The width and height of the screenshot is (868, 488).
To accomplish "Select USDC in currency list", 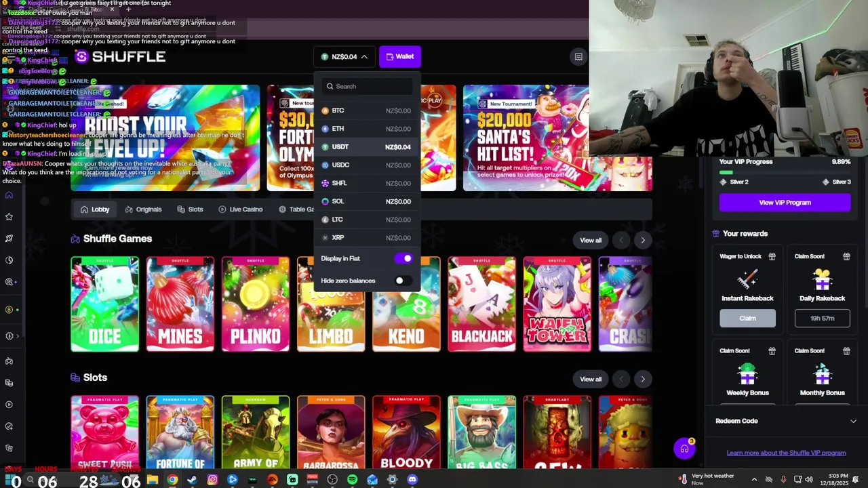I will click(x=366, y=165).
